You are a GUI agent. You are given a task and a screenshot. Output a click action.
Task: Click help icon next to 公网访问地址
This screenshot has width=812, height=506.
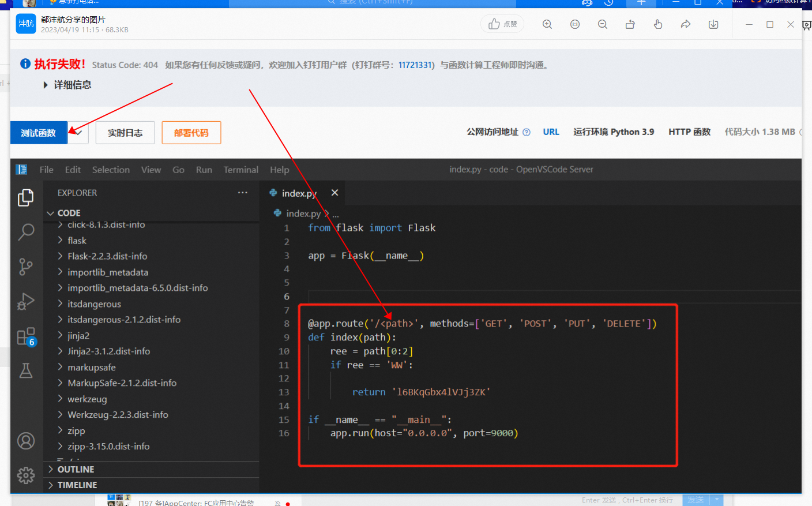(x=526, y=132)
